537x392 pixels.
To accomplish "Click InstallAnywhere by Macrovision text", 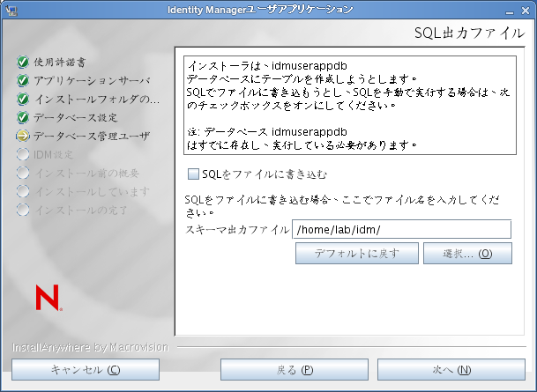I will pyautogui.click(x=91, y=347).
